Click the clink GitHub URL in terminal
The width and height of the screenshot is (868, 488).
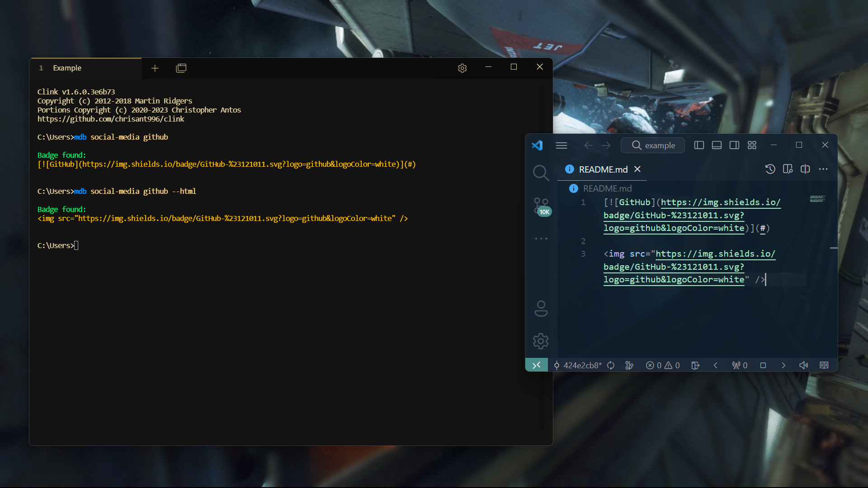[x=111, y=119]
